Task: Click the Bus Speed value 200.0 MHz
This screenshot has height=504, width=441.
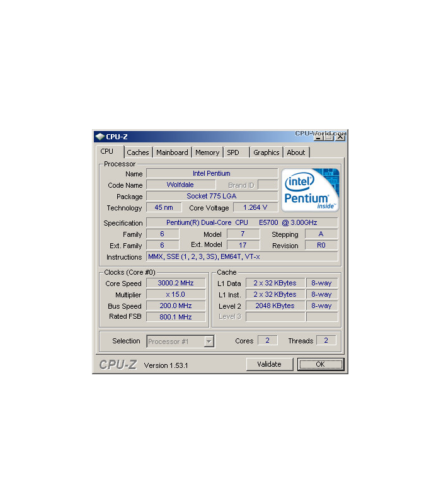Action: tap(176, 306)
